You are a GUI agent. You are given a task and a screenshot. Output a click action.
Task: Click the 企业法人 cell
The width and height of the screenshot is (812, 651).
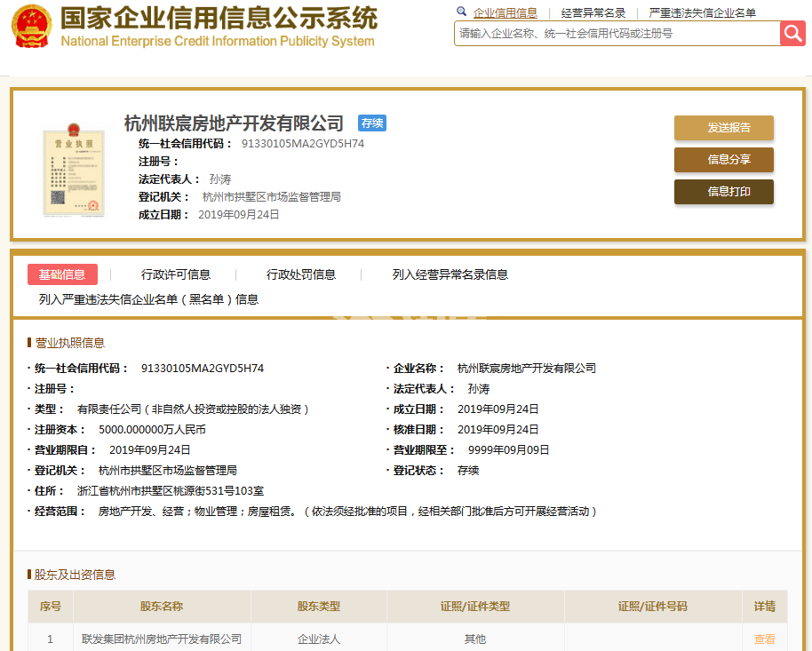tap(318, 639)
